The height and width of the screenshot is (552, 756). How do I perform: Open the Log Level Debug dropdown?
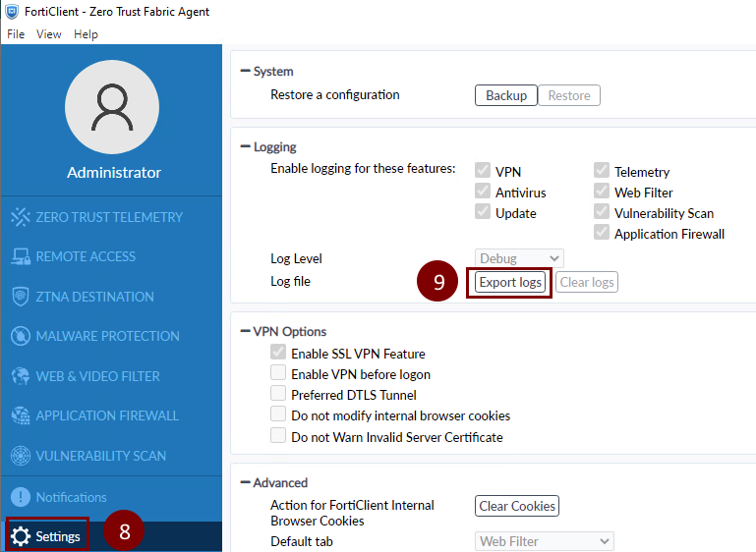(519, 258)
